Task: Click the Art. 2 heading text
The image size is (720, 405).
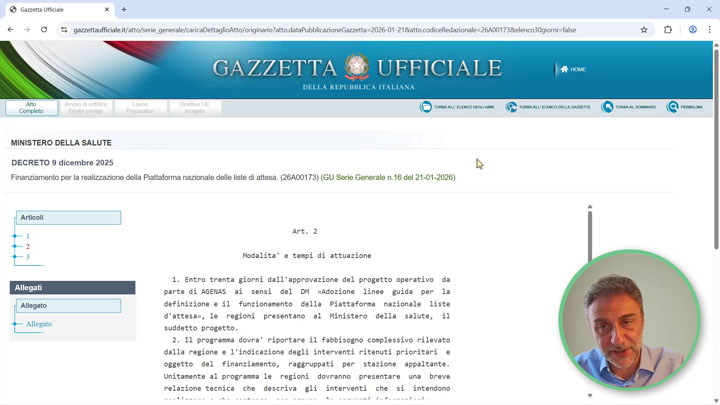Action: [305, 231]
